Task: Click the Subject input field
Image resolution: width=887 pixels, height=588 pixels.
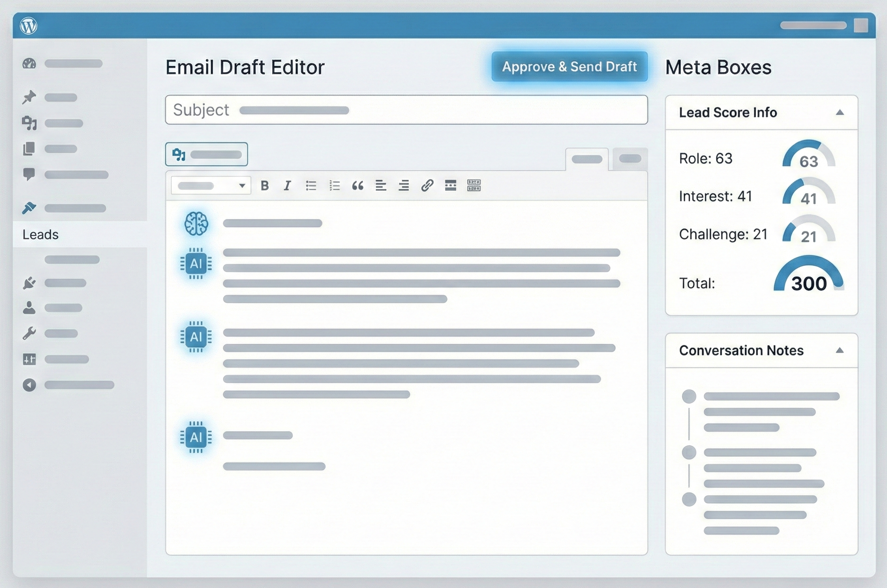Action: 406,110
